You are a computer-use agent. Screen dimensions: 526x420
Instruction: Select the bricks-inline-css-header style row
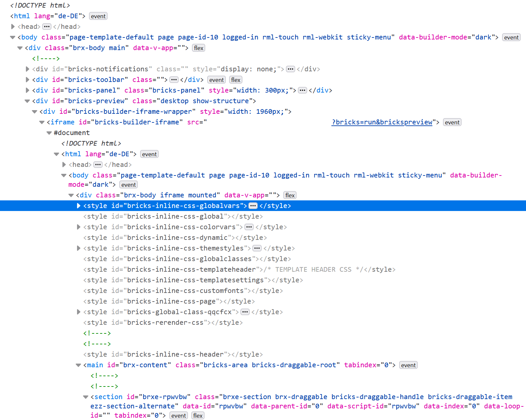[x=263, y=354]
